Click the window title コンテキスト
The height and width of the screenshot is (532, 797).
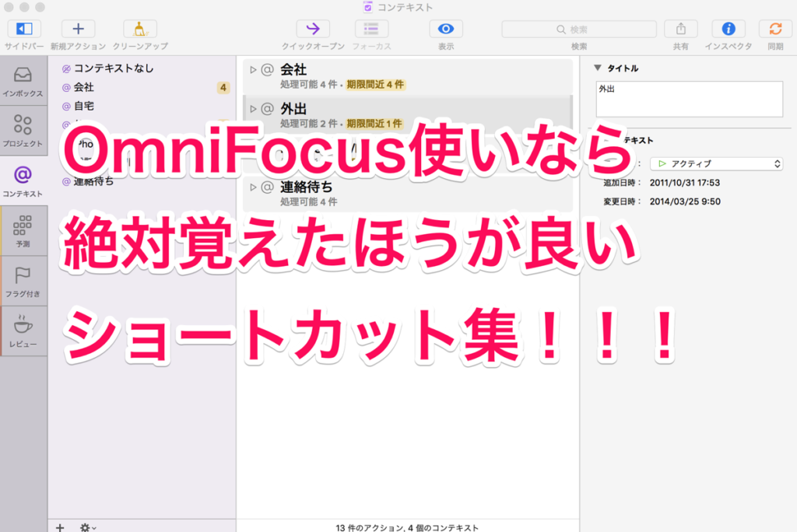(x=405, y=7)
